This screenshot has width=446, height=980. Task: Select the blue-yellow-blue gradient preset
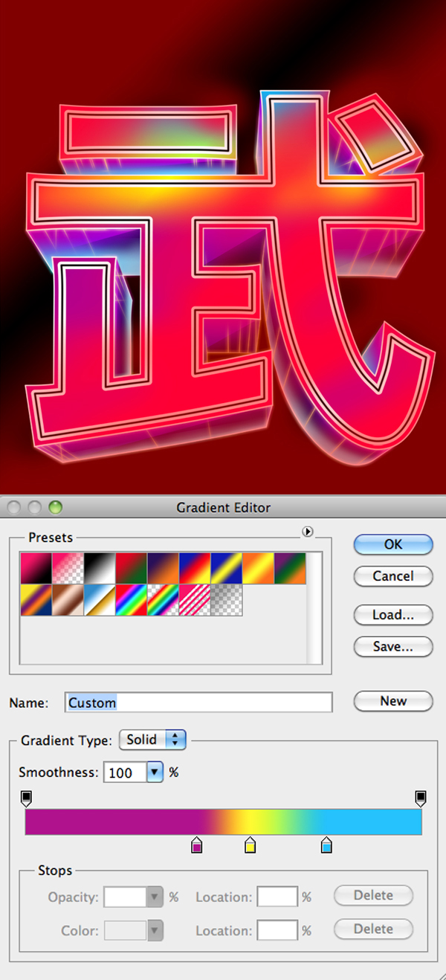[x=227, y=569]
